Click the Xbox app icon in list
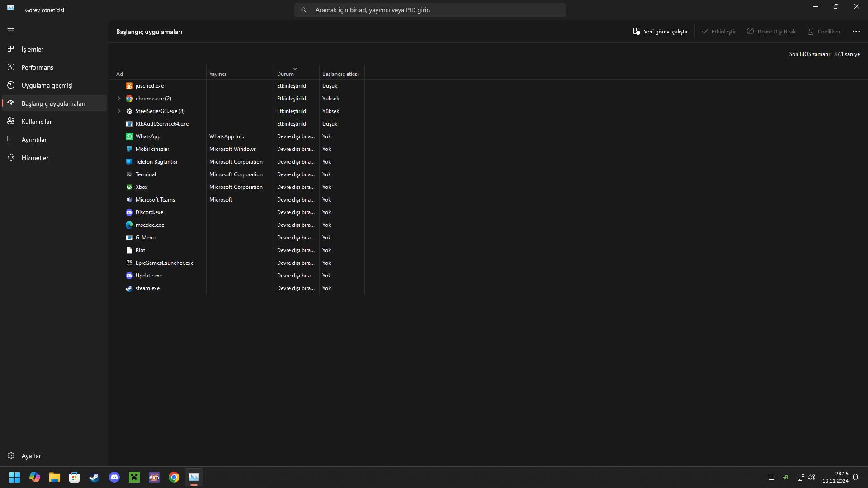 click(129, 187)
